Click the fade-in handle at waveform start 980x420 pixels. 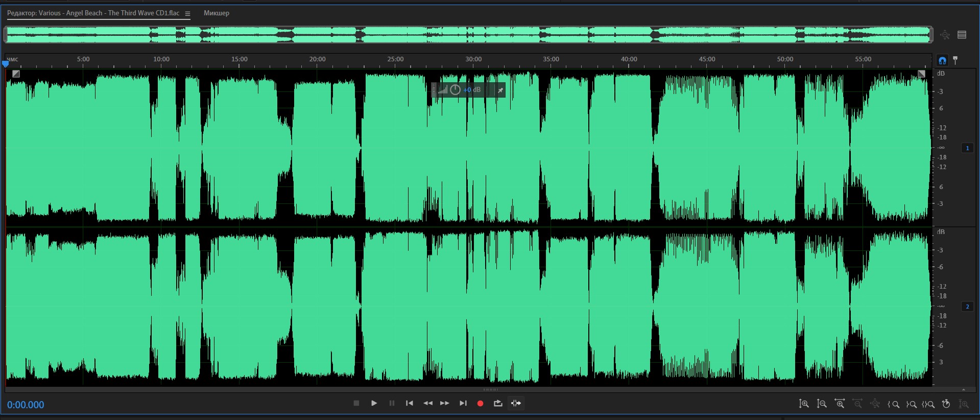16,74
